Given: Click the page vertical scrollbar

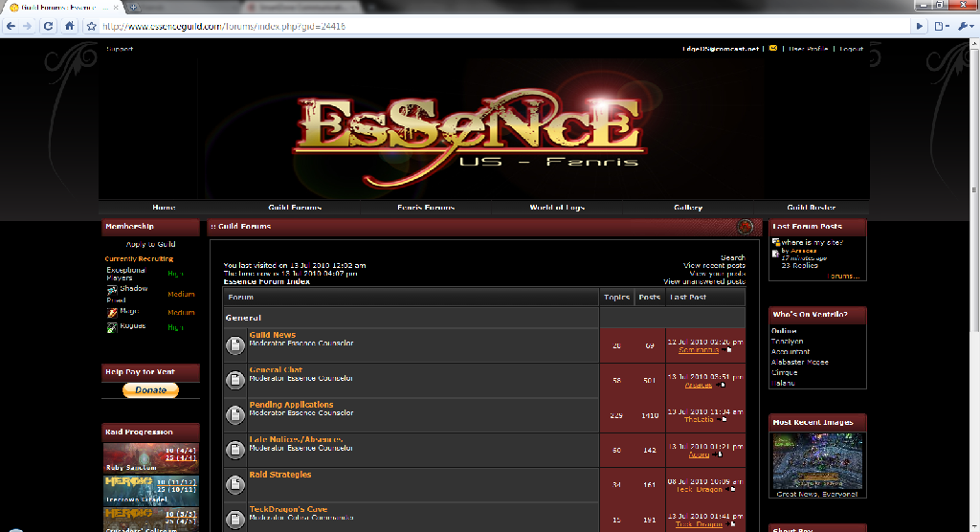Looking at the screenshot, I should 974,284.
